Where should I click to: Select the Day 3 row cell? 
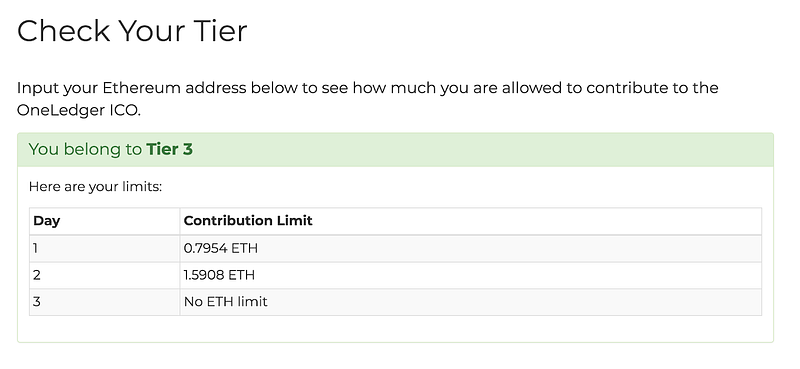(x=105, y=302)
